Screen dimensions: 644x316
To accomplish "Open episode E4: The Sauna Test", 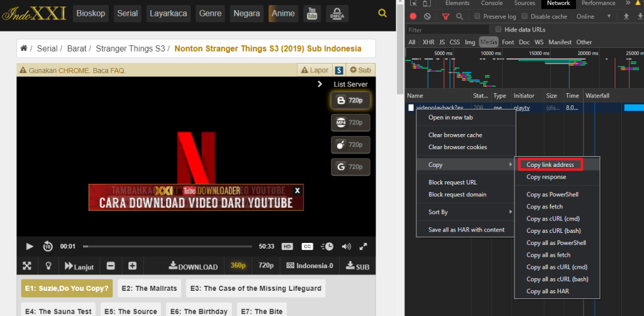I will pos(58,311).
